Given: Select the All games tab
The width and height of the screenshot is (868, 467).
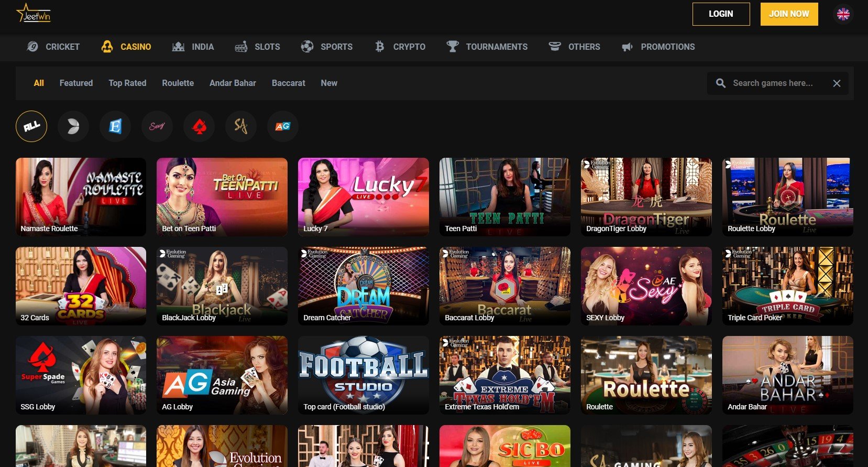Looking at the screenshot, I should 39,83.
